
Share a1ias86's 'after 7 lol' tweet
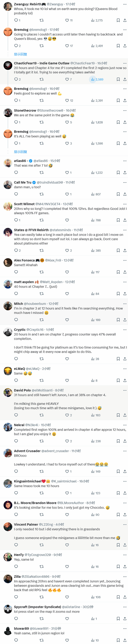125,173
